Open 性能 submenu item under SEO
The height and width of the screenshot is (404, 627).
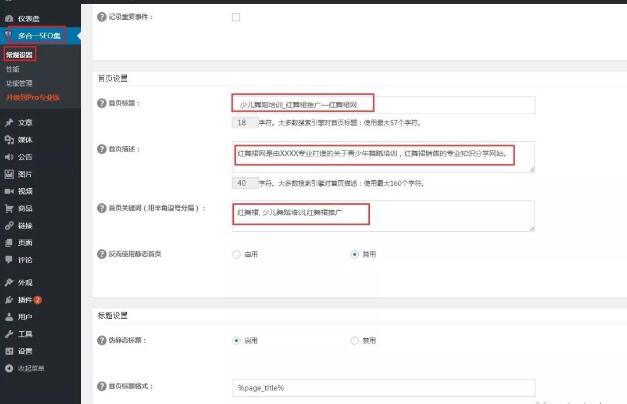12,69
